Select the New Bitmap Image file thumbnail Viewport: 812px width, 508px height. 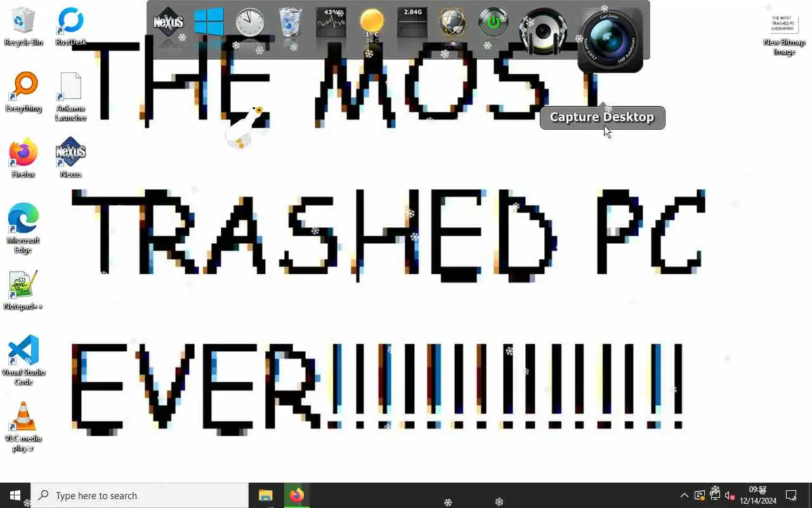pyautogui.click(x=784, y=34)
